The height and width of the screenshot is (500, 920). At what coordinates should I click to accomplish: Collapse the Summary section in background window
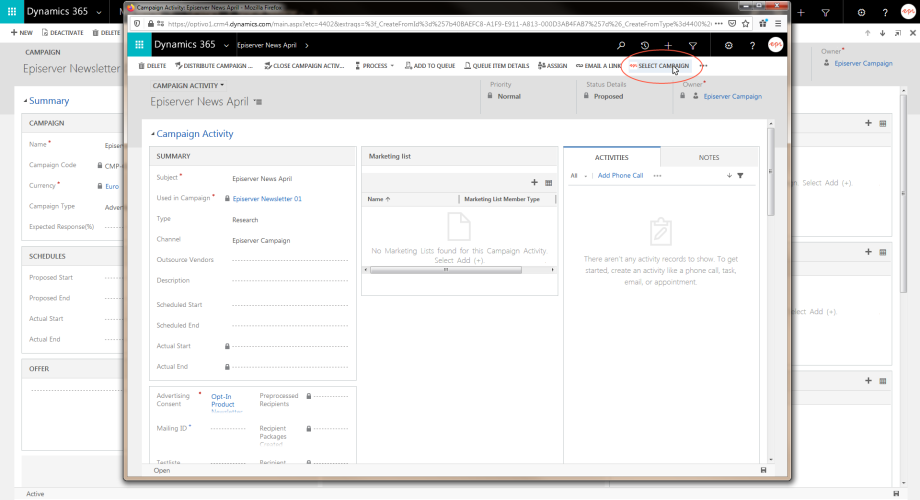point(25,102)
